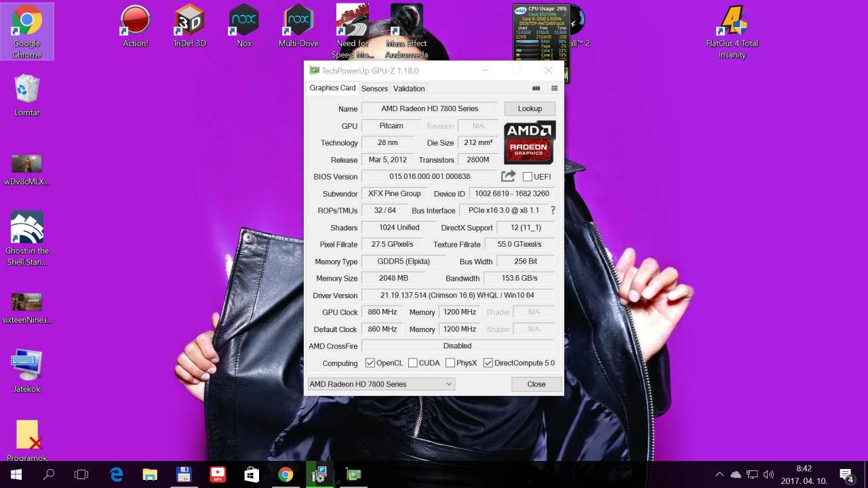Select the wDv8cMLX image file icon
This screenshot has height=488, width=868.
pos(27,169)
